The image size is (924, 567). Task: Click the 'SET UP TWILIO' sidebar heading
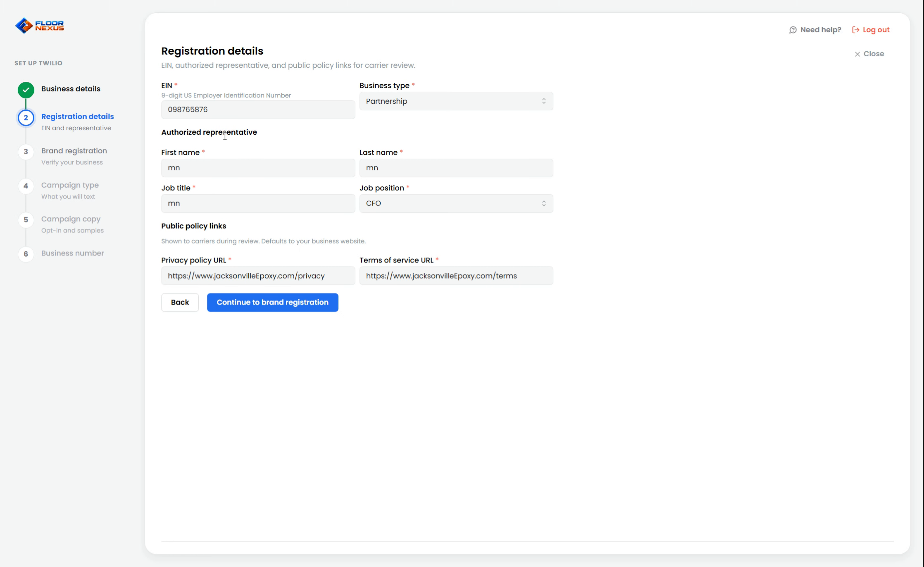[38, 63]
